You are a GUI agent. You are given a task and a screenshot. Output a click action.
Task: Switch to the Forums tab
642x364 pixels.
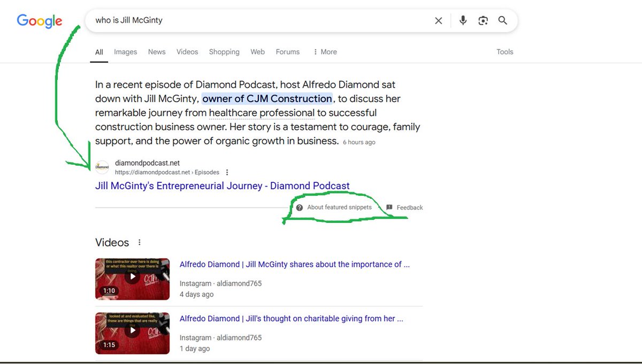(x=288, y=52)
